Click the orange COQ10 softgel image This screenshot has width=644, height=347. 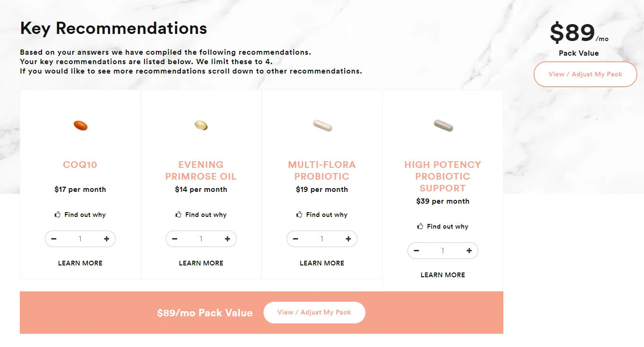(80, 125)
